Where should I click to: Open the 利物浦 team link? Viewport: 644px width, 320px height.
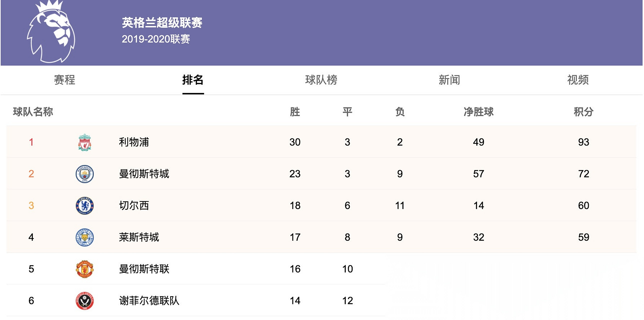pyautogui.click(x=134, y=142)
